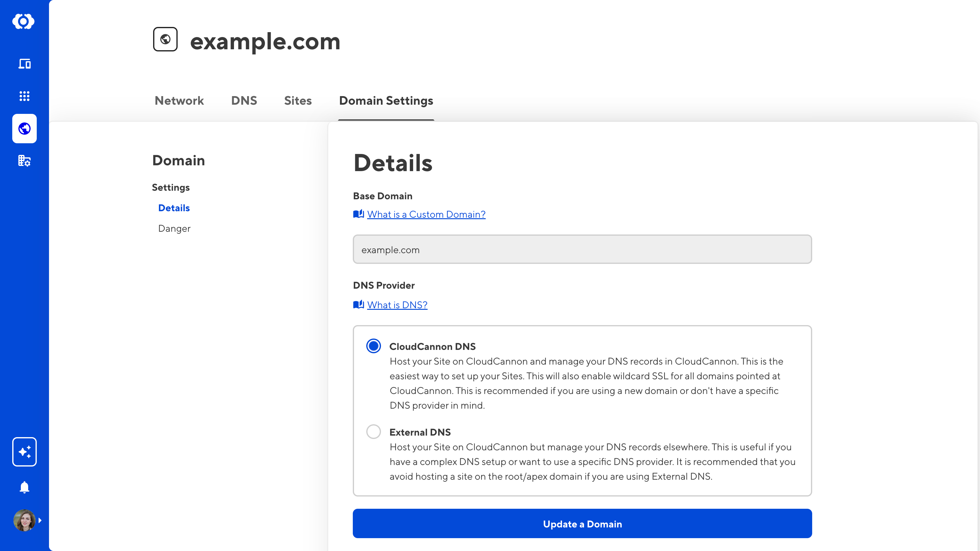Open the Sites tab
The width and height of the screenshot is (980, 551).
tap(297, 101)
